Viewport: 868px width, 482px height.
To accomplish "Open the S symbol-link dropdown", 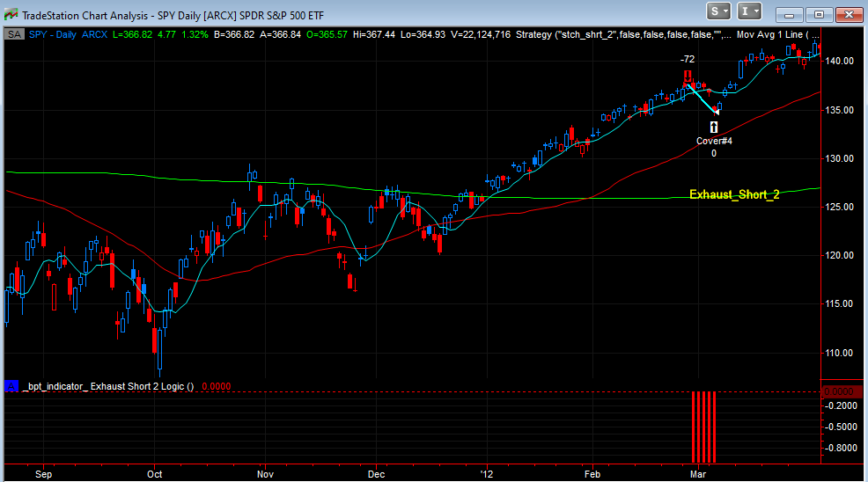I will click(x=719, y=11).
